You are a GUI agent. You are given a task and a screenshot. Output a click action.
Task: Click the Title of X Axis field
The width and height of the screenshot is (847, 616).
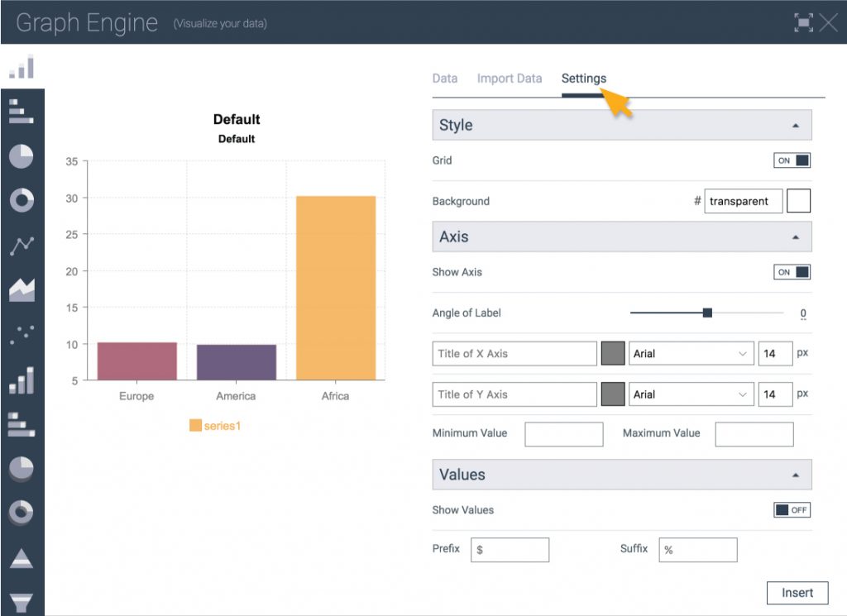pyautogui.click(x=513, y=353)
